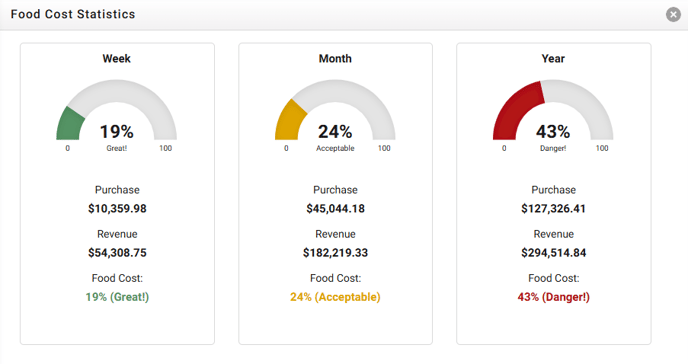Screen dimensions: 688x364
Task: Click the yearly revenue $294,514.84
Action: [x=554, y=253]
